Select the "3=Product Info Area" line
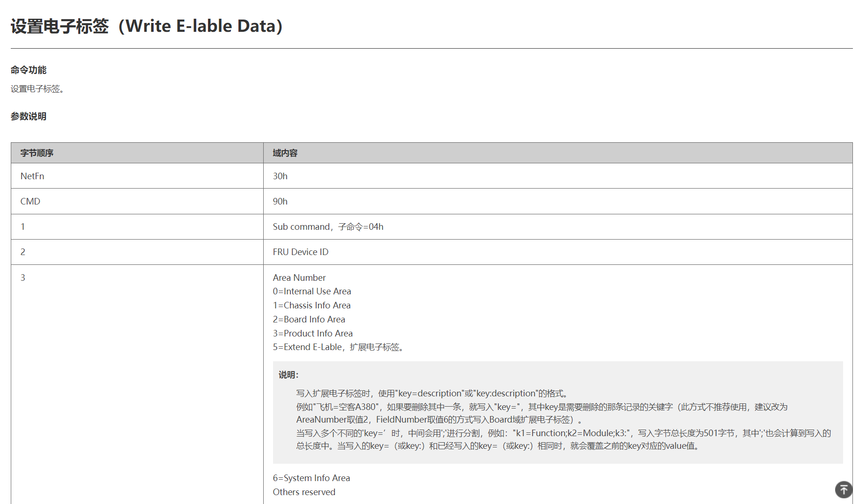This screenshot has height=504, width=859. tap(312, 334)
